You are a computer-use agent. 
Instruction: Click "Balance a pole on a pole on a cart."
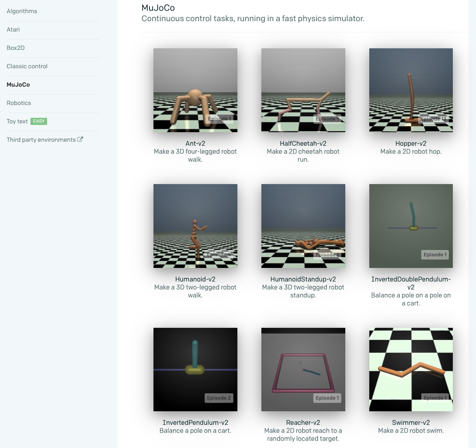click(411, 299)
